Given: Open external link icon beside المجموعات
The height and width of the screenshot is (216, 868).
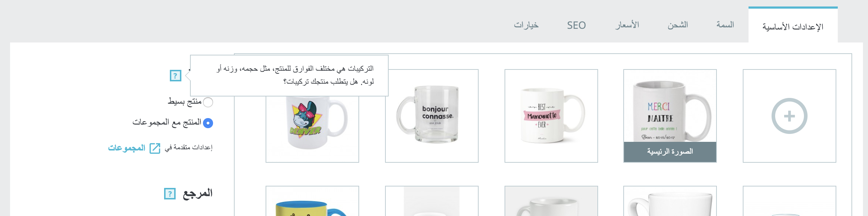Looking at the screenshot, I should [x=155, y=148].
